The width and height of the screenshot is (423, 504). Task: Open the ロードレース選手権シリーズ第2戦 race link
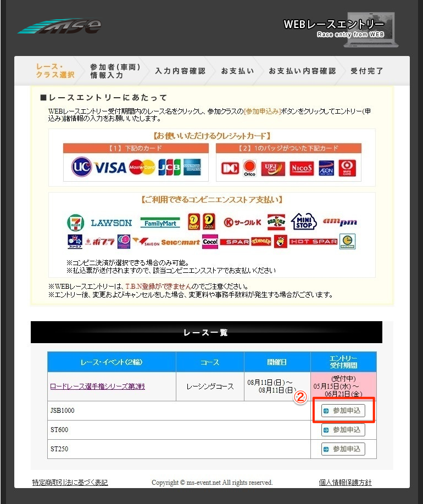97,387
